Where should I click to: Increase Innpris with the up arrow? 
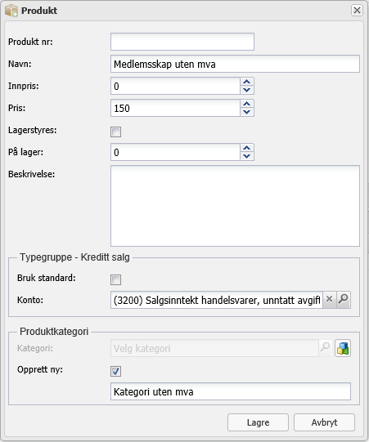247,82
